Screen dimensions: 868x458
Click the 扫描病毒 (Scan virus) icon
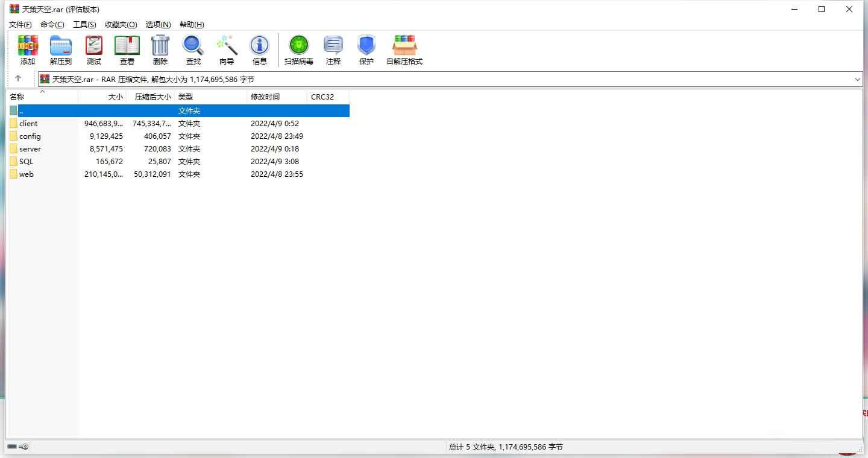pyautogui.click(x=299, y=45)
